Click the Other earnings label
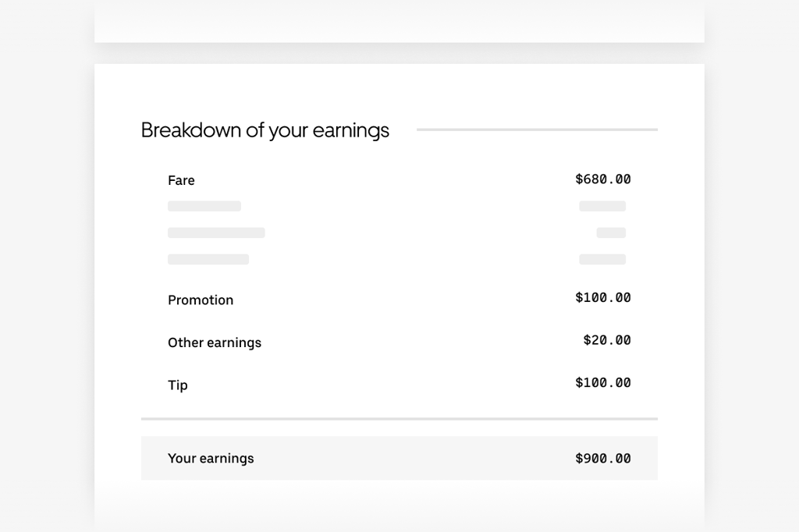Viewport: 799px width, 532px height. coord(215,342)
